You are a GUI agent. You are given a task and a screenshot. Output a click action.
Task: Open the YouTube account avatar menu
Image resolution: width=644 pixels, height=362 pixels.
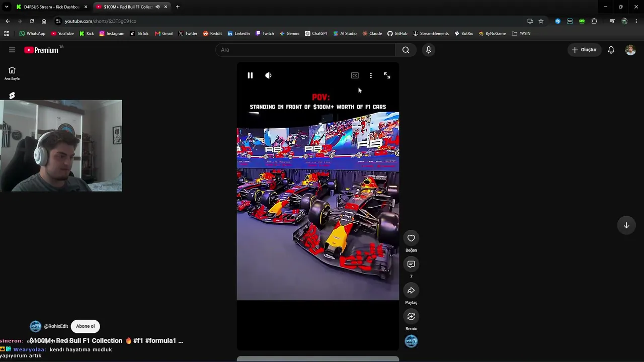[x=630, y=50]
